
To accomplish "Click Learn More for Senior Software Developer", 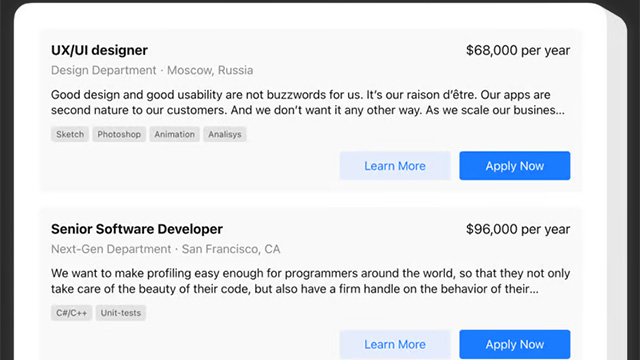I will pyautogui.click(x=395, y=344).
